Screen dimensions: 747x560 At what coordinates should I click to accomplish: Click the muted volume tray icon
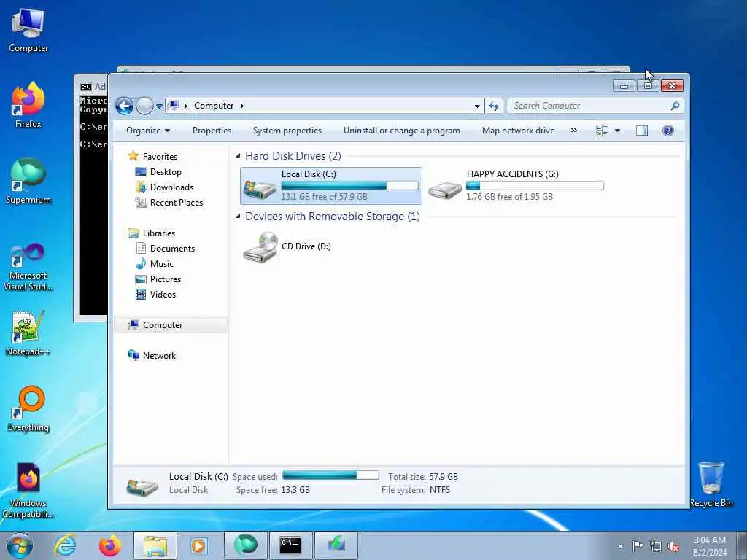(673, 547)
